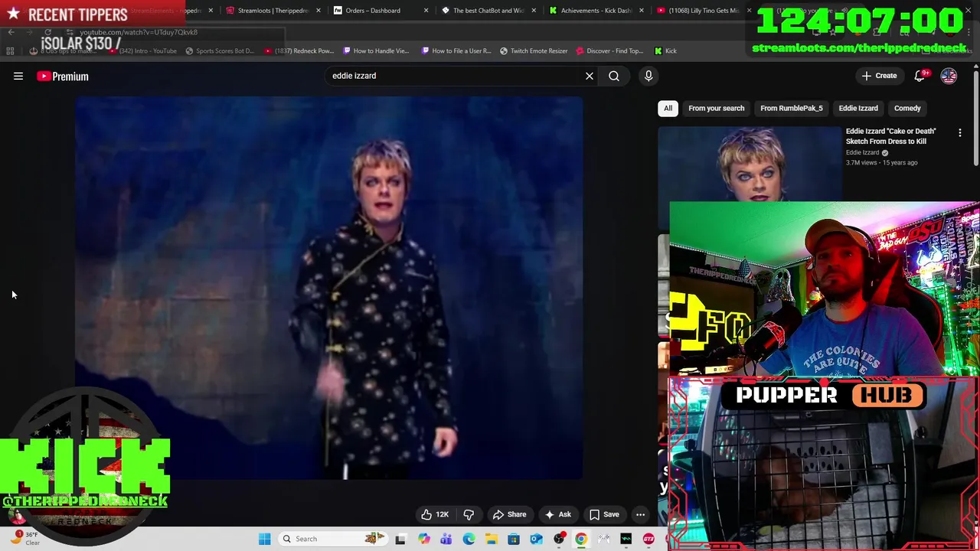Select the Eddie Izzard filter chip

[x=857, y=108]
